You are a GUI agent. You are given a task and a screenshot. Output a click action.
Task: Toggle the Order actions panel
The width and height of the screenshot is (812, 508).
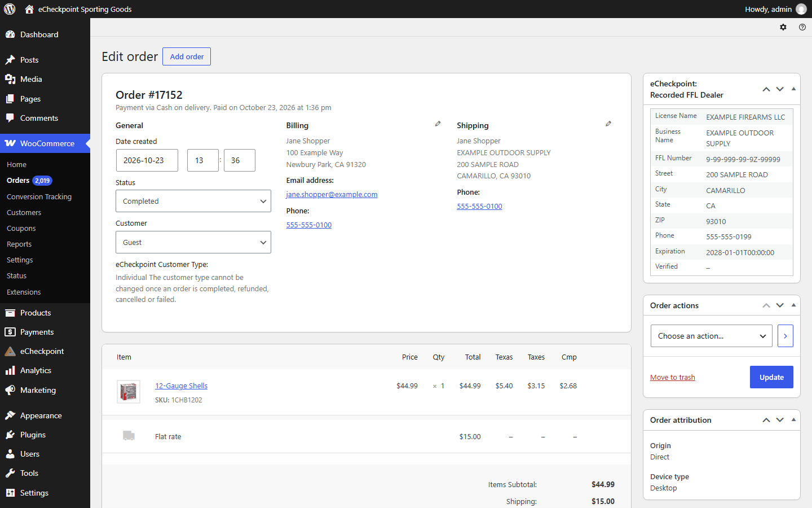[x=793, y=305]
